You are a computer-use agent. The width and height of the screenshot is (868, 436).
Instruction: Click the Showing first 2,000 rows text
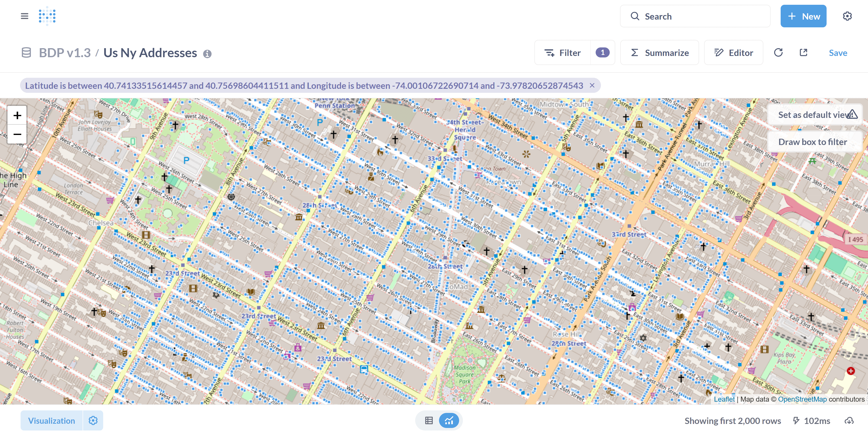[732, 421]
